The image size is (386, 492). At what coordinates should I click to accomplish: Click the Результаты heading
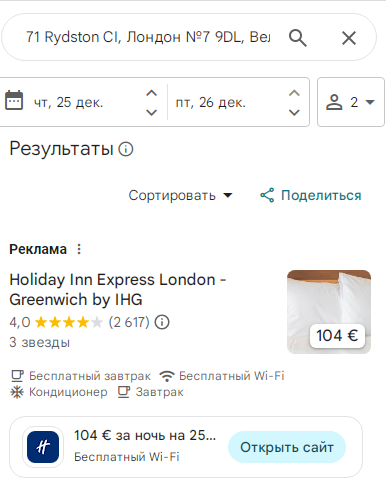61,148
